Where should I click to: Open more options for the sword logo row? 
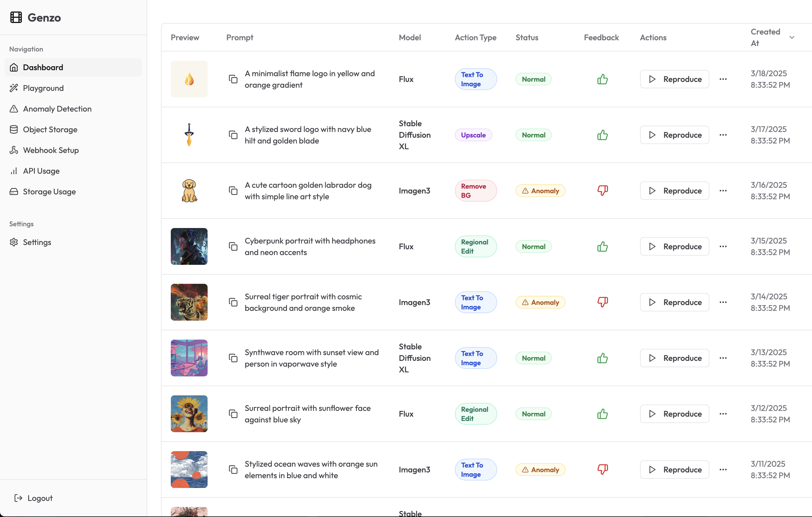[723, 135]
